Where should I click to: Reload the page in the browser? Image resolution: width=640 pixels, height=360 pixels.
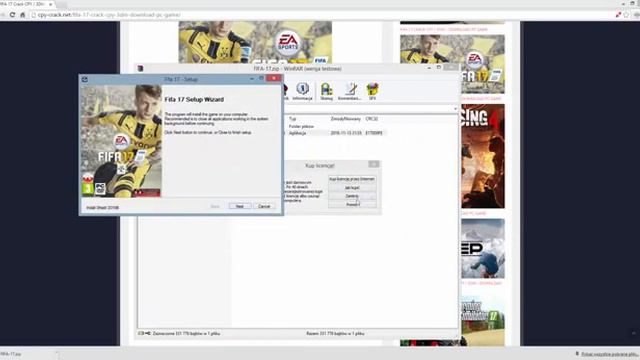tap(12, 15)
